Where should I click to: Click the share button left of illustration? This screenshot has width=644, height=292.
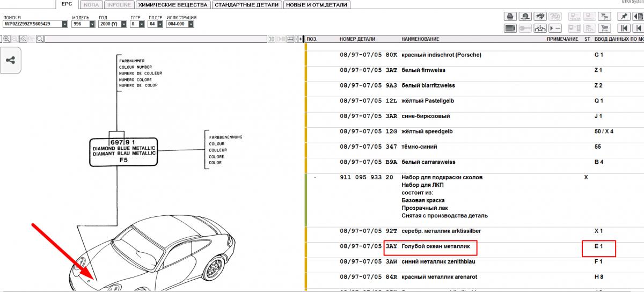[x=10, y=60]
